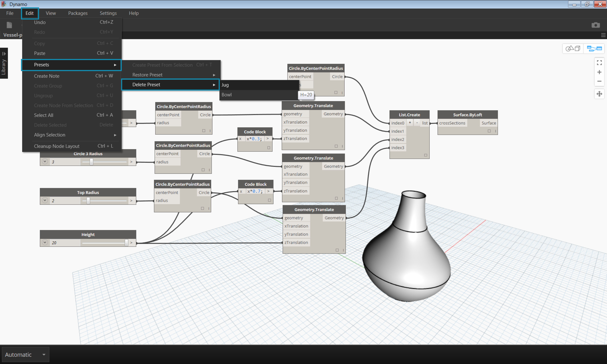Switch to graph view navigation
Image resolution: width=607 pixels, height=364 pixels.
click(594, 49)
